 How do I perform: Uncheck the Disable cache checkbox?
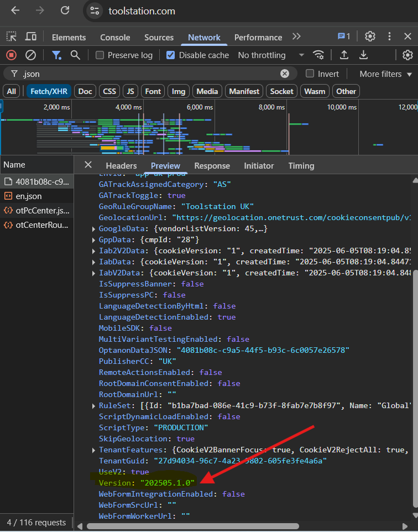point(171,55)
